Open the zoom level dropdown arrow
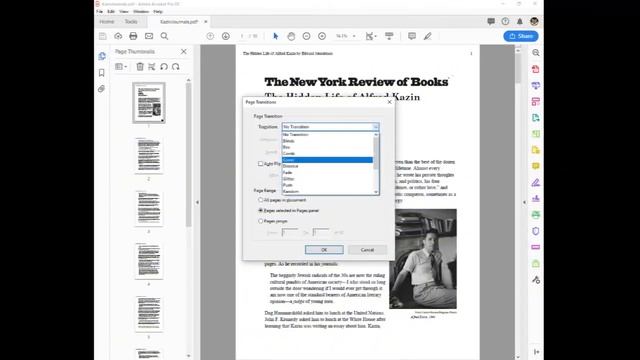Image resolution: width=640 pixels, height=360 pixels. (354, 36)
